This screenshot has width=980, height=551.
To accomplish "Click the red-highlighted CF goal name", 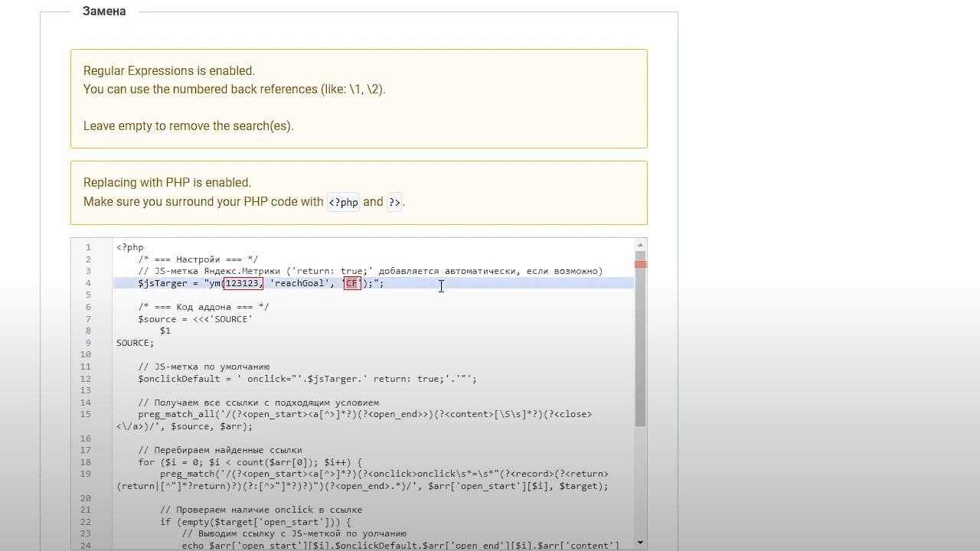I will pyautogui.click(x=352, y=283).
